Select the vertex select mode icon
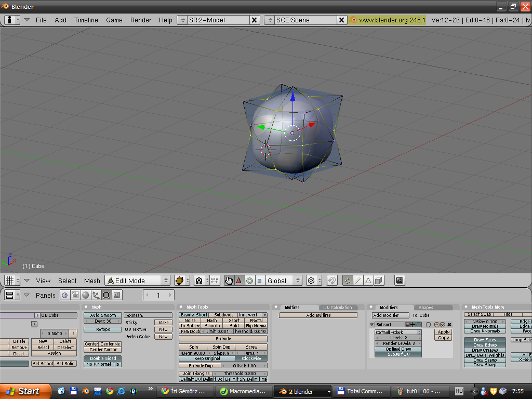Image resolution: width=532 pixels, height=399 pixels. click(348, 281)
